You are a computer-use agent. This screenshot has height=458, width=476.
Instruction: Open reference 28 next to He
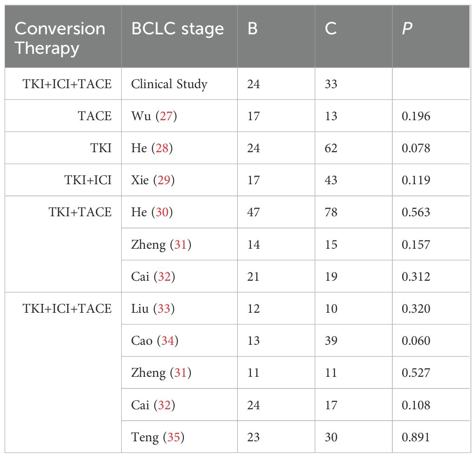[x=162, y=148]
